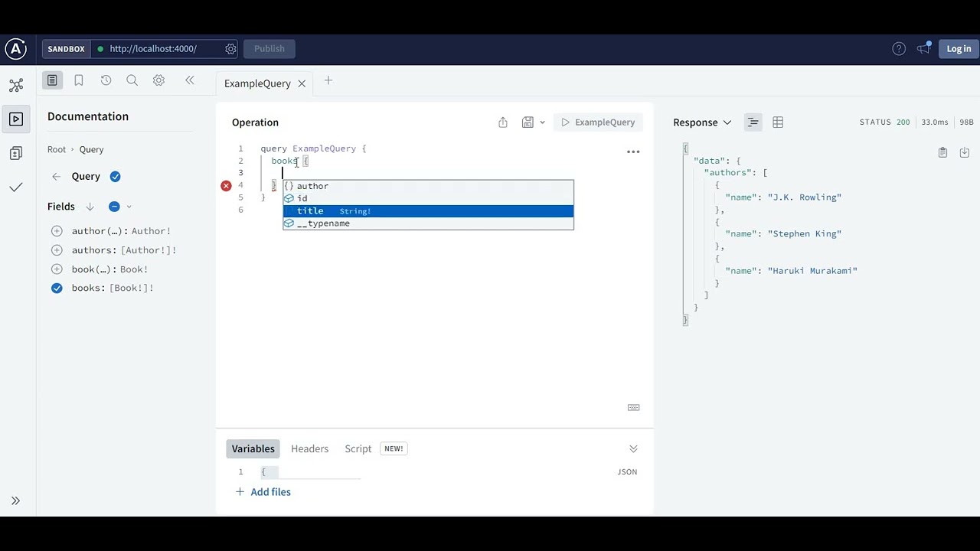Switch to the ExampleQuery tab

(x=257, y=83)
